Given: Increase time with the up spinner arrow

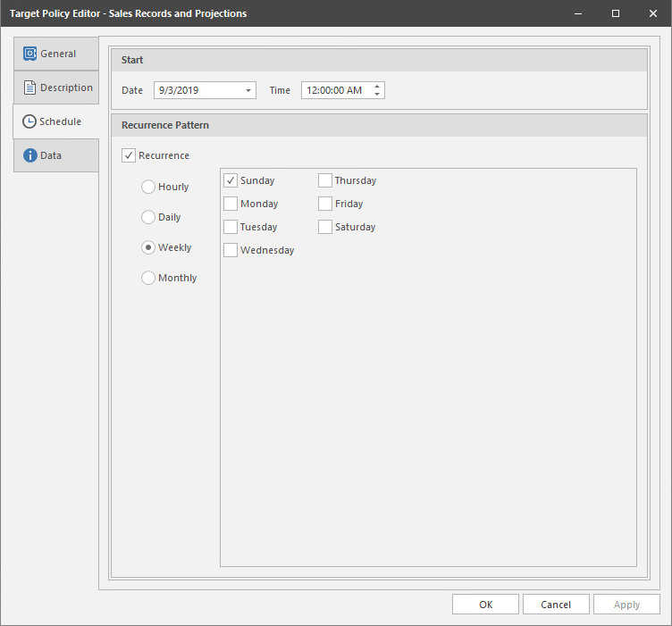Looking at the screenshot, I should click(x=378, y=87).
